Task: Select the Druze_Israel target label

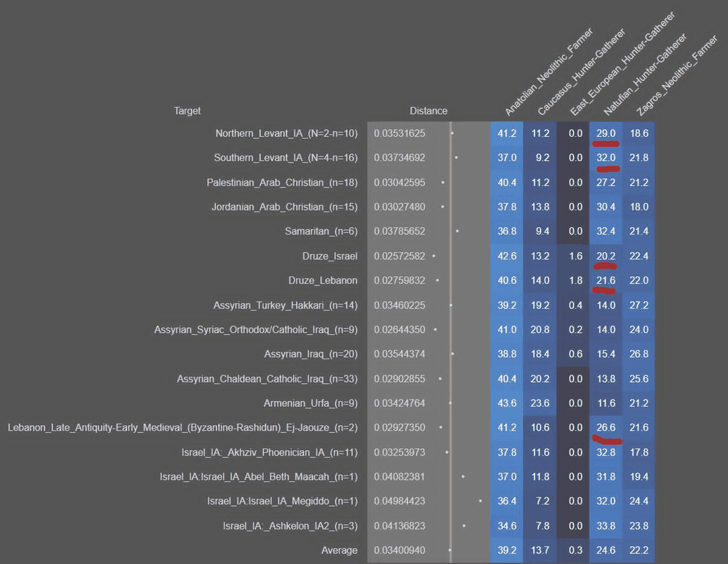Action: point(330,256)
